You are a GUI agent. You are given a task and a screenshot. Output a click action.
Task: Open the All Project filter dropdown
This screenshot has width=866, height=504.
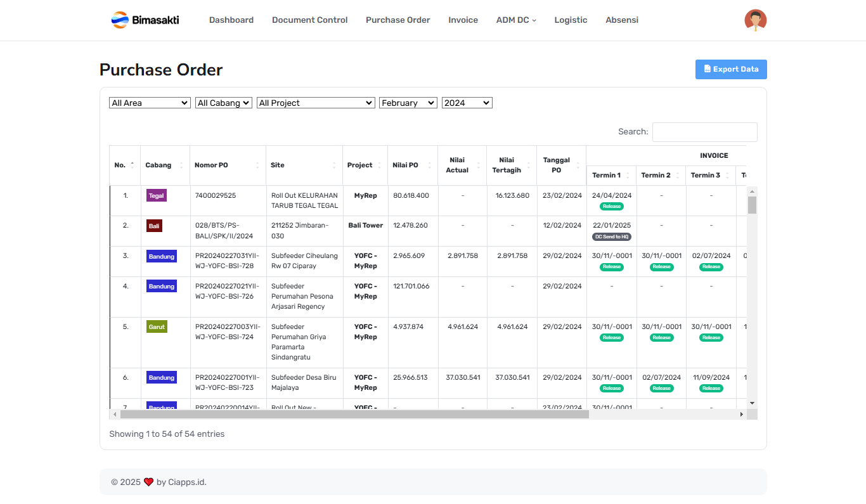pos(316,103)
